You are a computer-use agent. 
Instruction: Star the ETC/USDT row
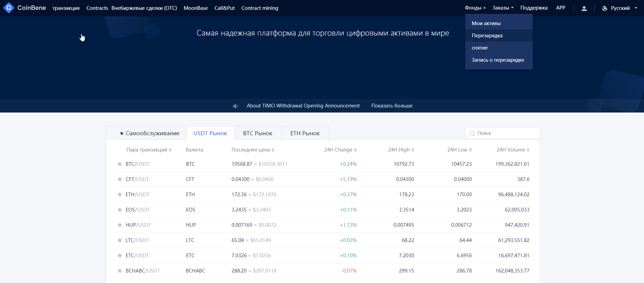(x=120, y=256)
